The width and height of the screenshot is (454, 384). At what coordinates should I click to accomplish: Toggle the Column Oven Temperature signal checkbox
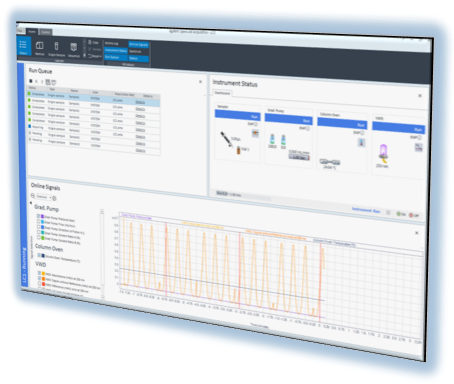click(39, 255)
